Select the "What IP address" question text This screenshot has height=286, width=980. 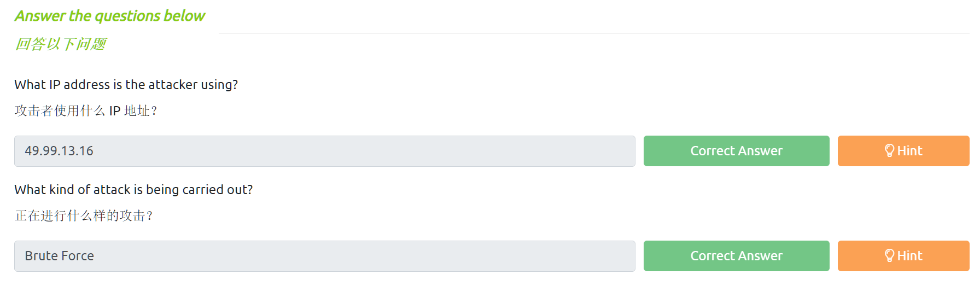pyautogui.click(x=126, y=85)
